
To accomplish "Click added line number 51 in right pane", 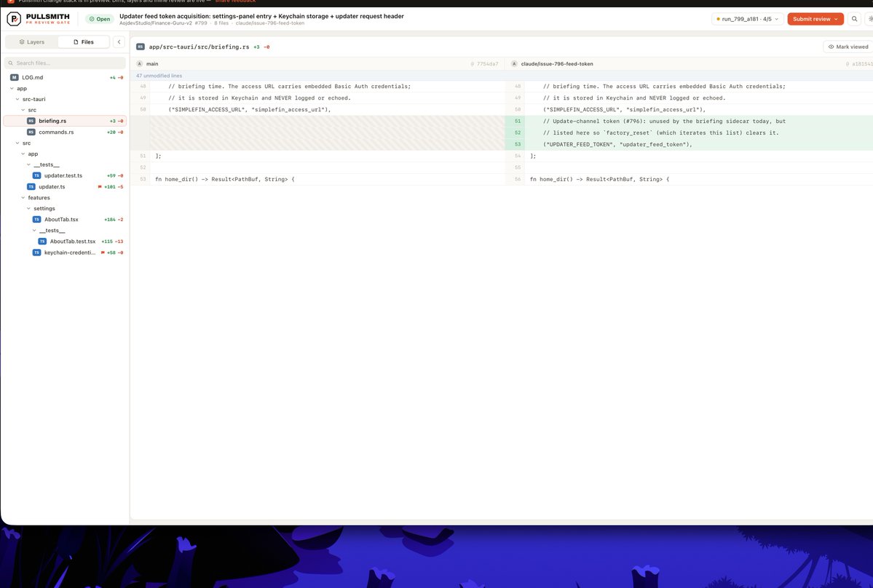I will coord(517,122).
